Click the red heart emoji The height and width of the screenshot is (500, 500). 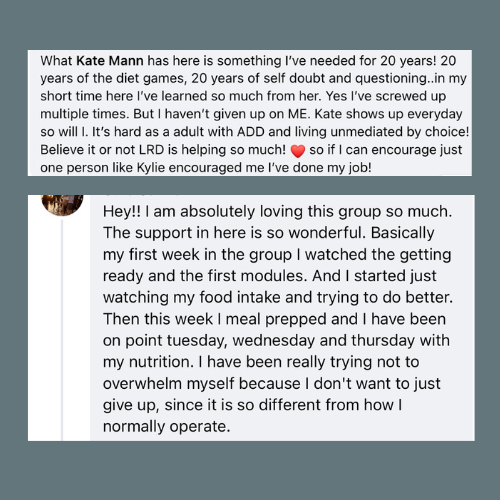[298, 151]
